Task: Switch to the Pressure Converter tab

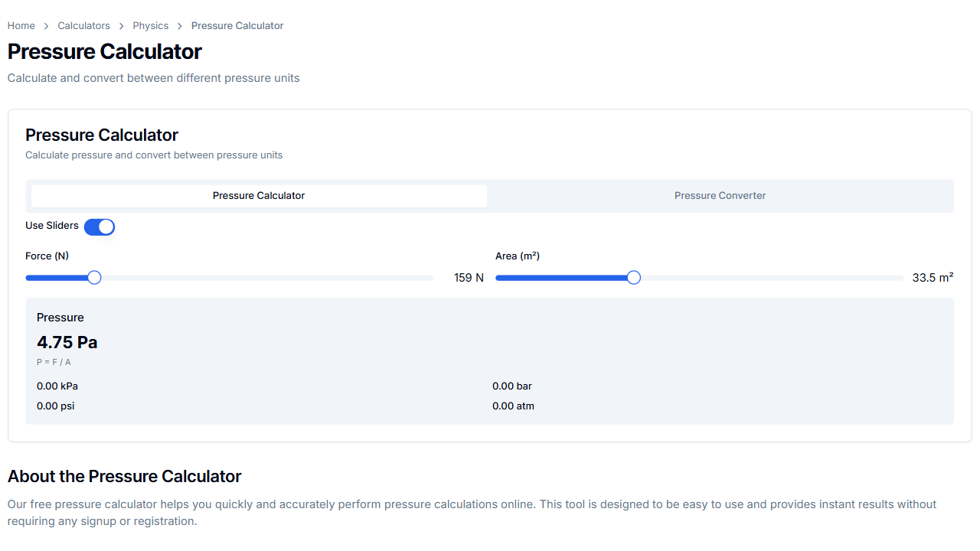Action: click(x=720, y=195)
